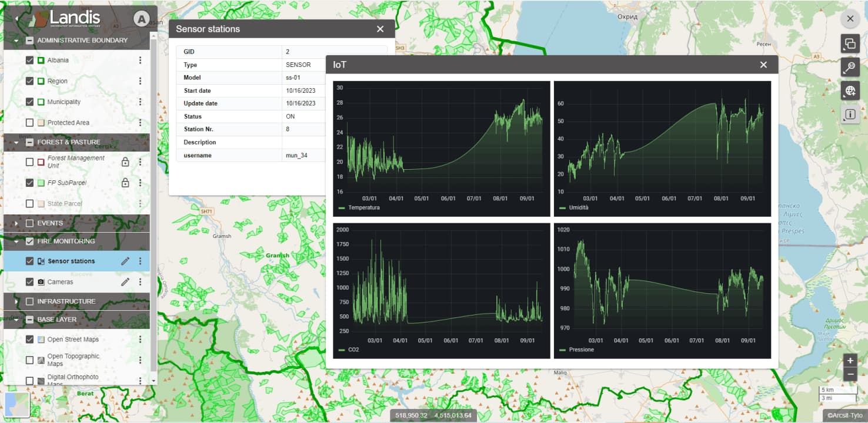Select the Region layer label
The height and width of the screenshot is (423, 868).
coord(58,81)
